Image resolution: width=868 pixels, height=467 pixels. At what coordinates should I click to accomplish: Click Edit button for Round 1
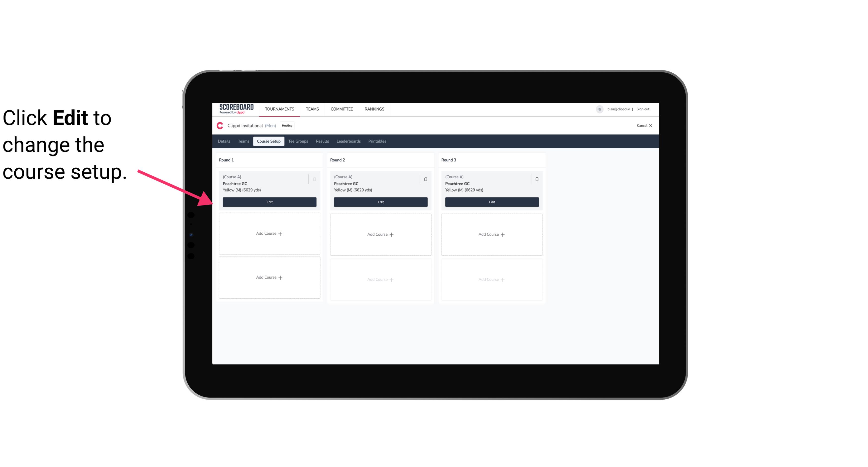pos(269,201)
